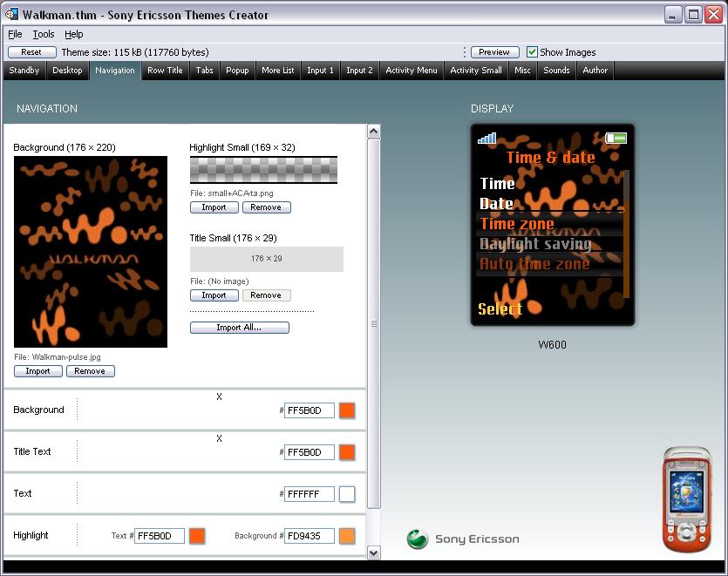
Task: Click battery icon in phone preview
Action: coord(616,138)
